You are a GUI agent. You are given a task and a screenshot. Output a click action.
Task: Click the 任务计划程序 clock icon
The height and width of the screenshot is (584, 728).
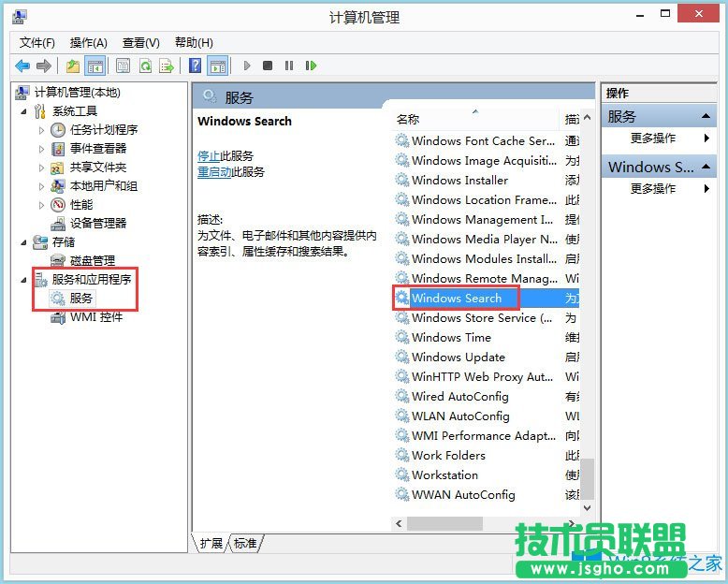[x=58, y=130]
